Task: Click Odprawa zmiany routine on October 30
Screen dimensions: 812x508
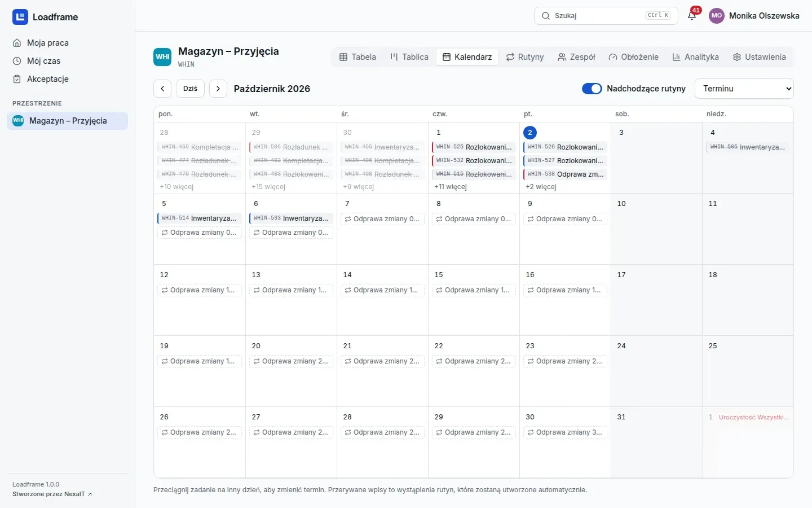Action: click(565, 432)
